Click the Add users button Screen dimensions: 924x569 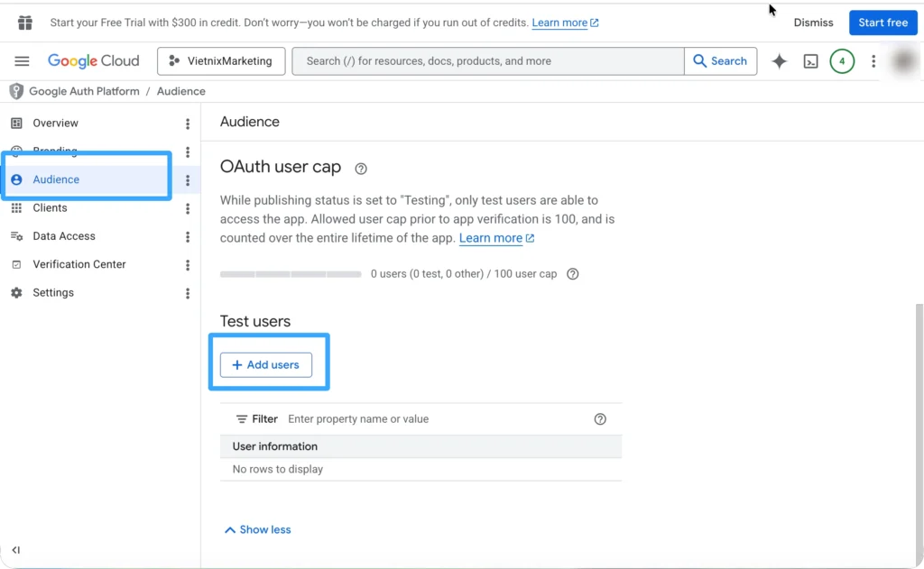click(x=265, y=364)
